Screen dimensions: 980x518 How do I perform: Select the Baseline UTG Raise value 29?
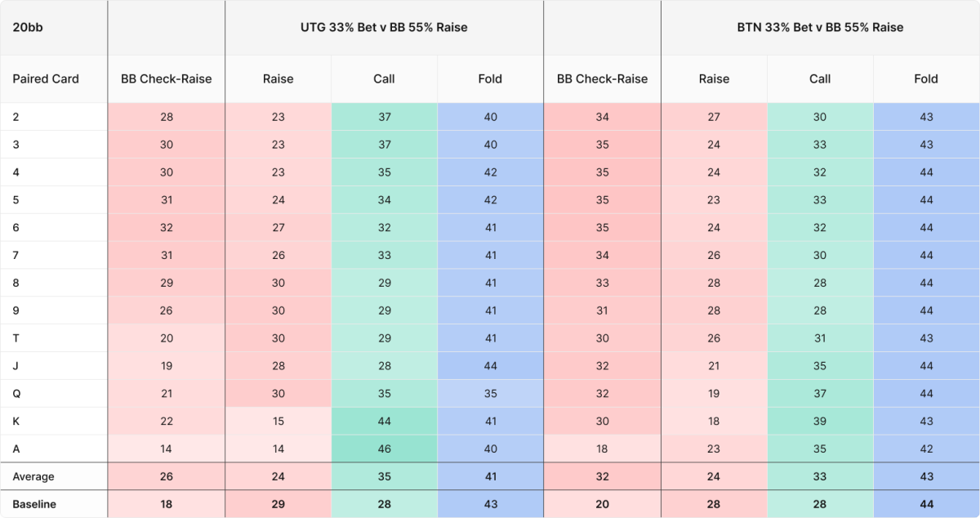click(278, 504)
